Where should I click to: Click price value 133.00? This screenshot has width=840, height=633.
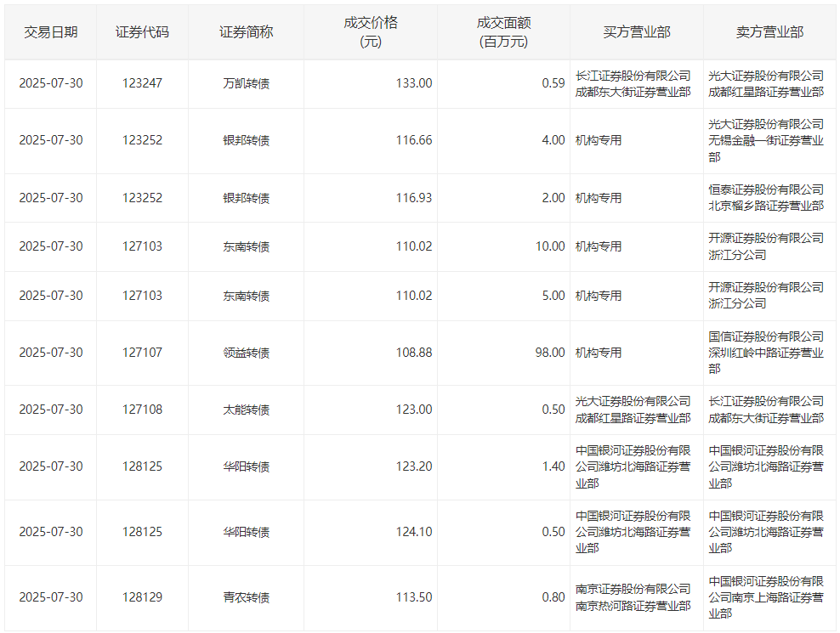point(413,83)
